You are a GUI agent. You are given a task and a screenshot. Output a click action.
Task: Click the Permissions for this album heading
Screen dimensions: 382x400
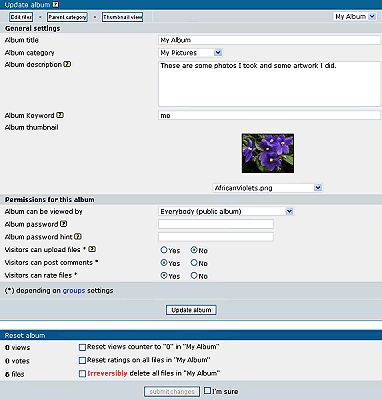(50, 200)
